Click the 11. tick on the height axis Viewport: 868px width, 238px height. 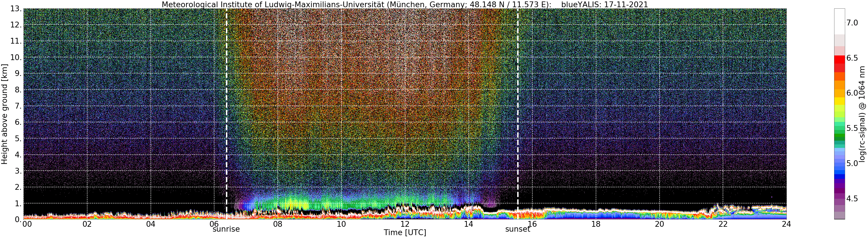click(x=16, y=41)
